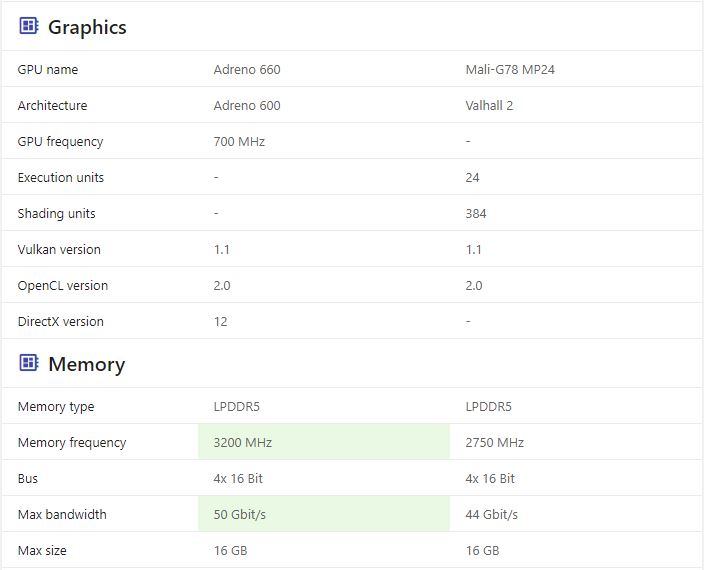Screen dimensions: 704x570
Task: Select the Execution units row label
Action: 61,177
